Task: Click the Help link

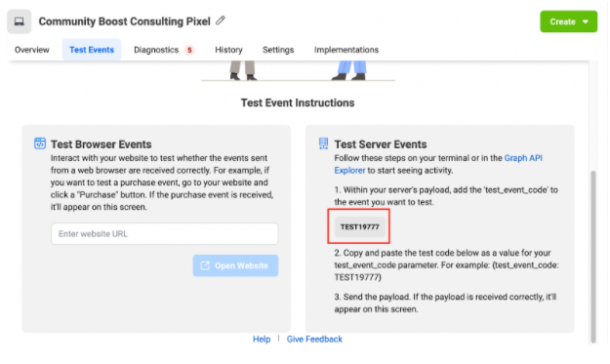Action: click(262, 339)
